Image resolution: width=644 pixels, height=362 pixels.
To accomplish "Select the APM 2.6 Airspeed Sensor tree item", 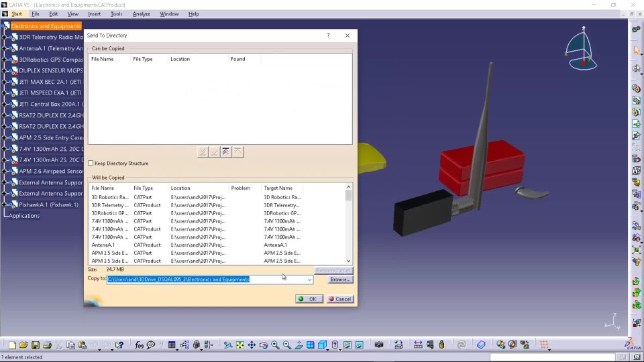I will pyautogui.click(x=51, y=171).
